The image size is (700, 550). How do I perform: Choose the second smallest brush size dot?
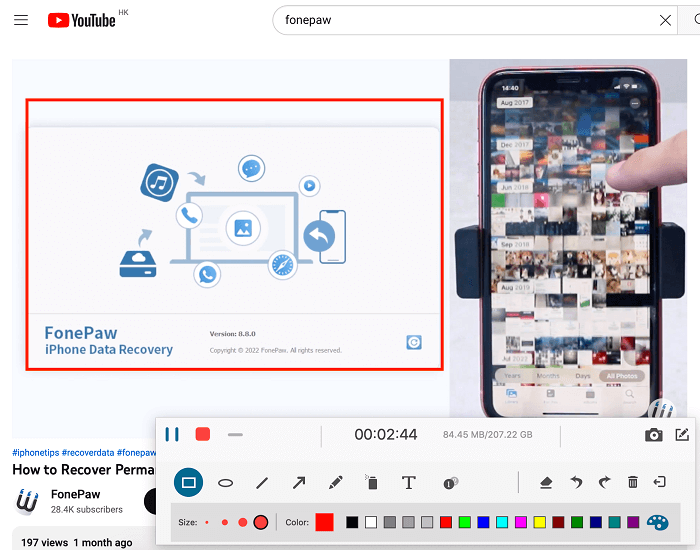click(x=225, y=522)
